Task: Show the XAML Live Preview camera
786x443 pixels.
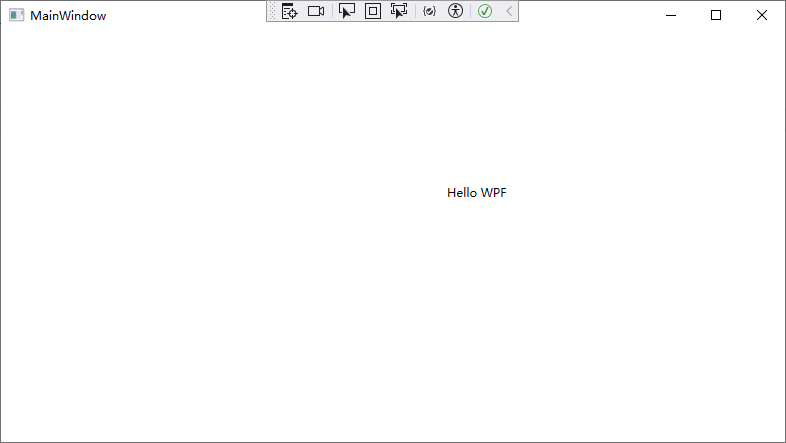Action: [316, 11]
